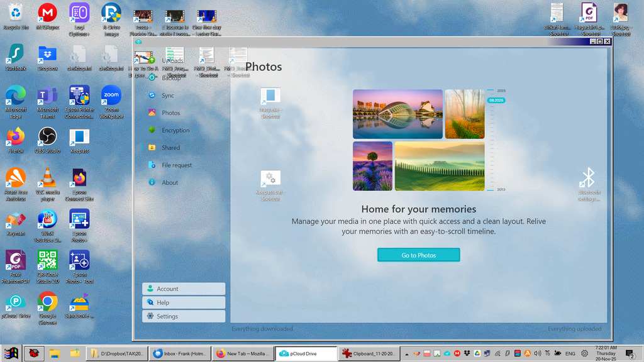Click the volume speaker icon in system tray
This screenshot has height=362, width=644.
538,354
